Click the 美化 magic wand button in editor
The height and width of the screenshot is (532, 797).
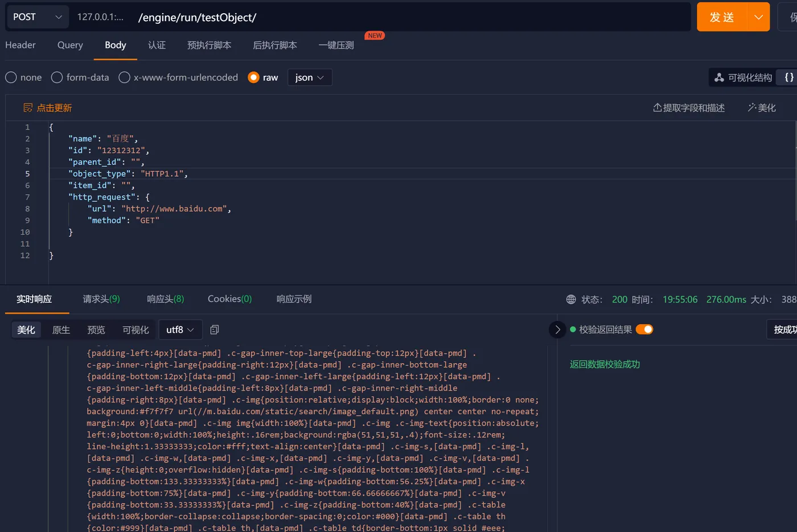pyautogui.click(x=762, y=108)
